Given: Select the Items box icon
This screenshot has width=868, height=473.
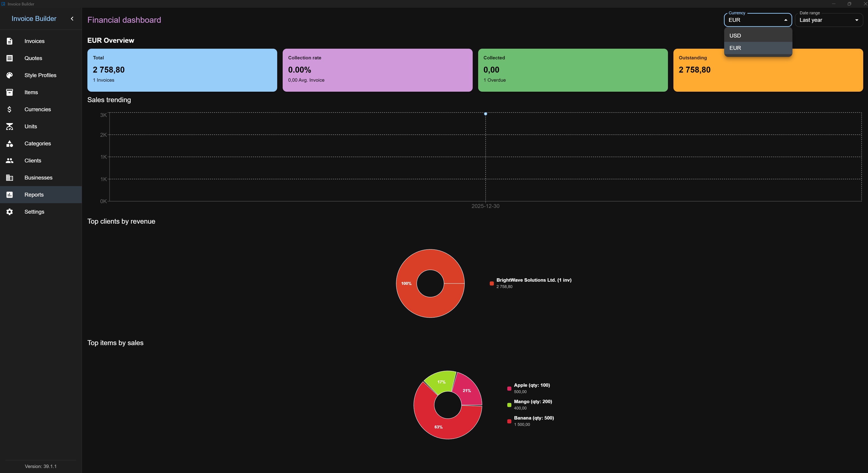Looking at the screenshot, I should 9,92.
